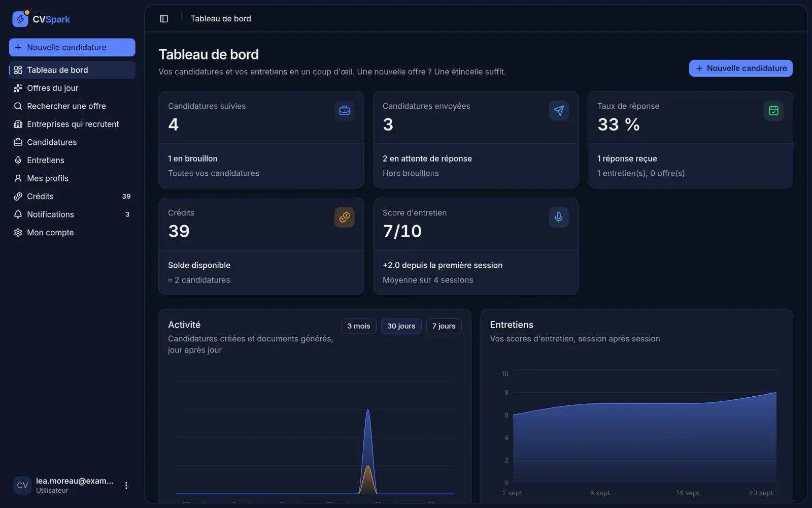Open Offres du jour in sidebar
Image resolution: width=812 pixels, height=508 pixels.
click(72, 88)
